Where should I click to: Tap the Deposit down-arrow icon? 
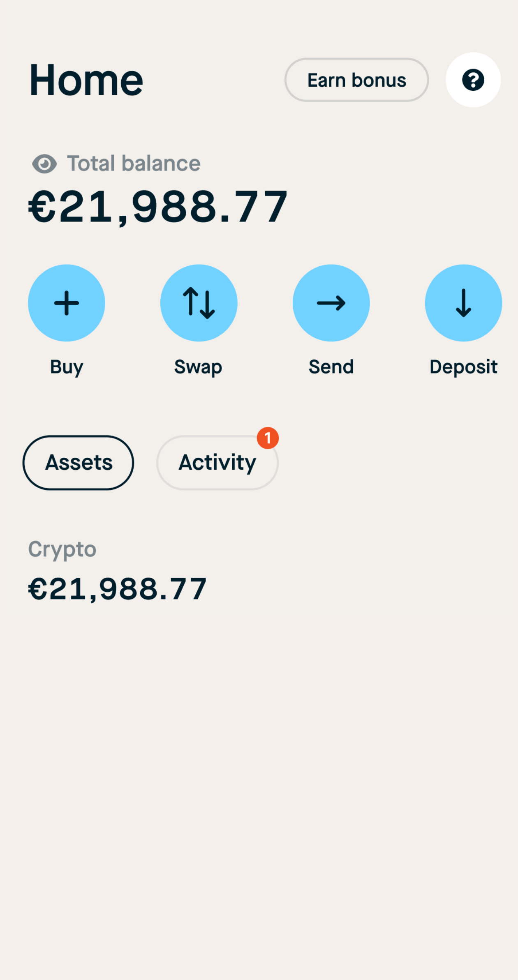click(463, 303)
